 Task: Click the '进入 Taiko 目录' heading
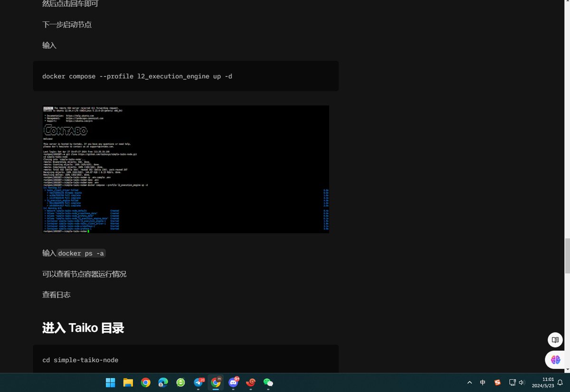83,328
